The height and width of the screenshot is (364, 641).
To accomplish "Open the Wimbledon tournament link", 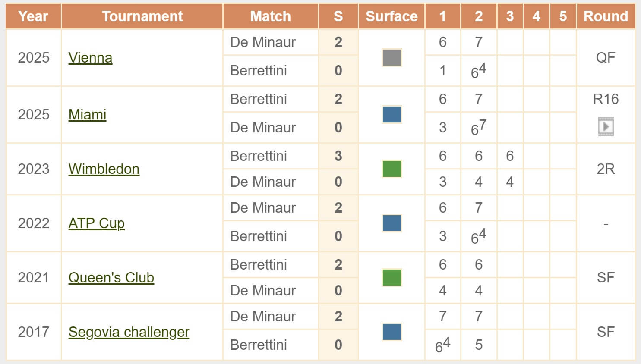I will 104,169.
